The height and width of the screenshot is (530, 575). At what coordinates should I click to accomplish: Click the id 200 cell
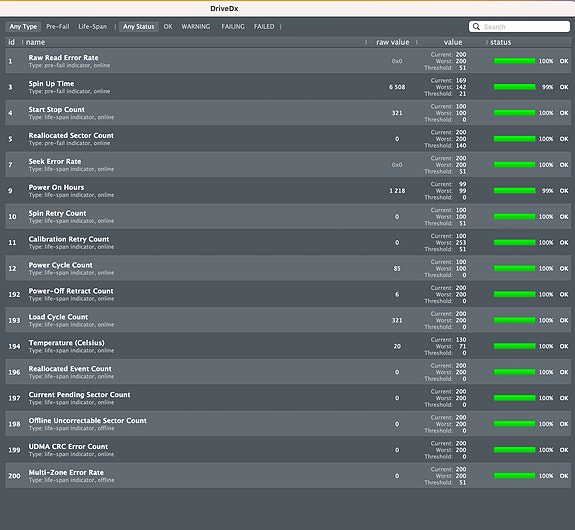pyautogui.click(x=14, y=476)
